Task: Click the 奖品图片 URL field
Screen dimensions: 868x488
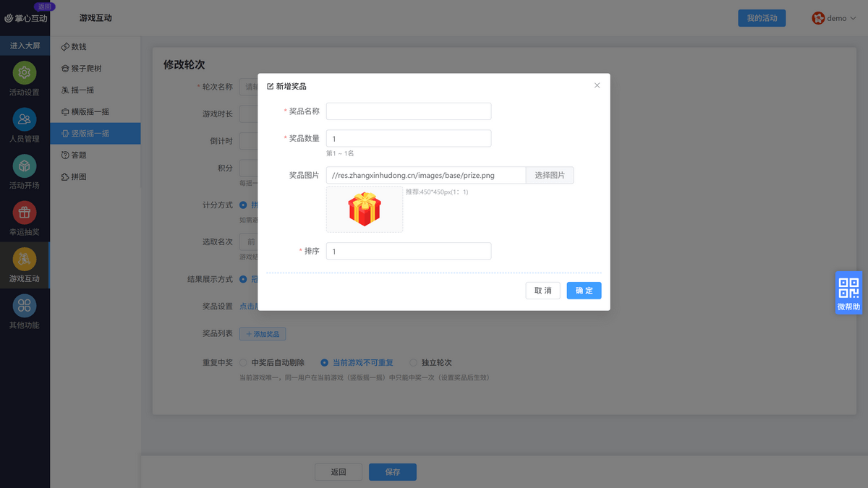Action: click(x=426, y=175)
